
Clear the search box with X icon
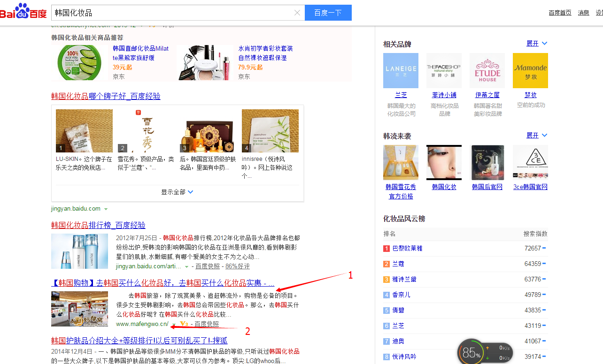coord(297,13)
